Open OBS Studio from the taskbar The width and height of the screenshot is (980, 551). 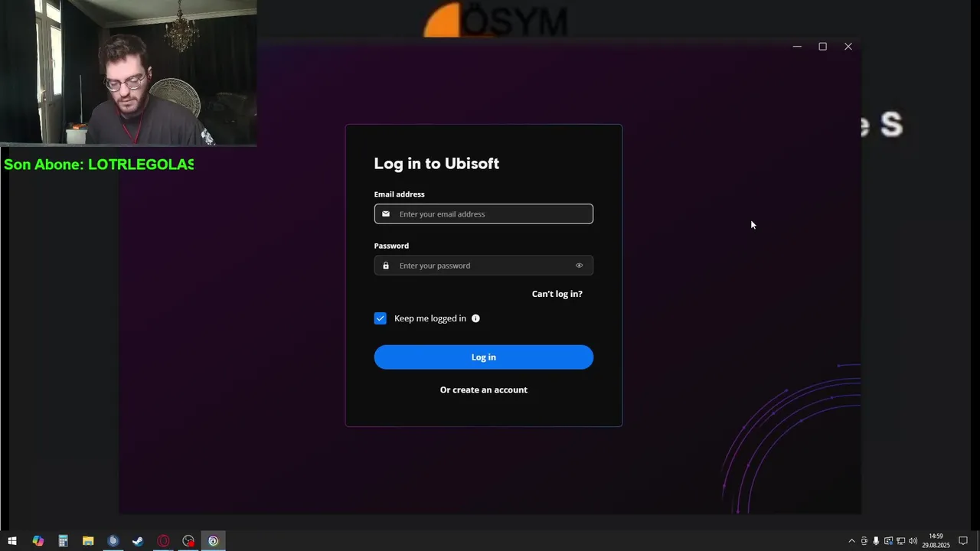[x=188, y=541]
